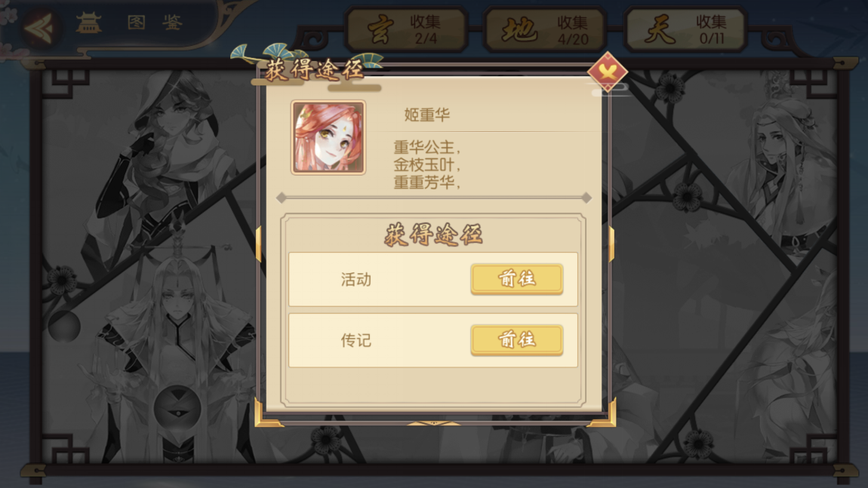The height and width of the screenshot is (488, 868).
Task: Click the 活动 row label
Action: (x=356, y=279)
